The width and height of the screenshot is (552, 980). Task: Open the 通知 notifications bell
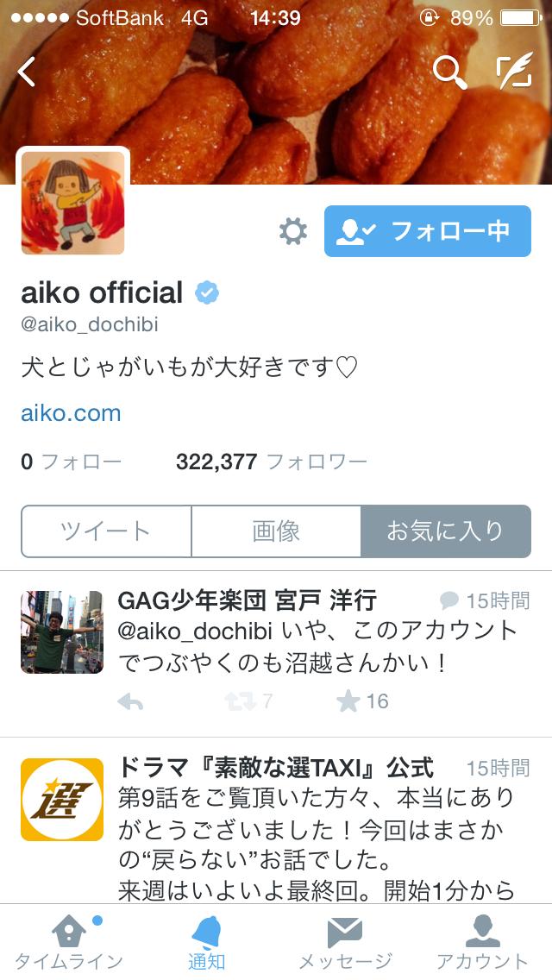click(206, 945)
